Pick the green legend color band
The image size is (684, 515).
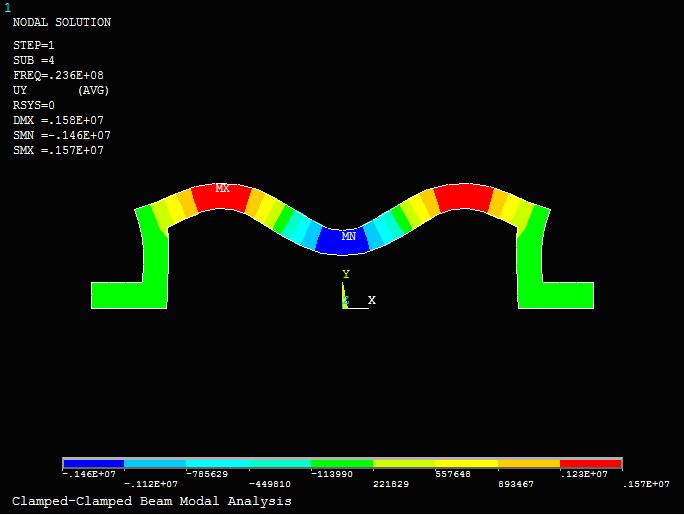(x=342, y=464)
